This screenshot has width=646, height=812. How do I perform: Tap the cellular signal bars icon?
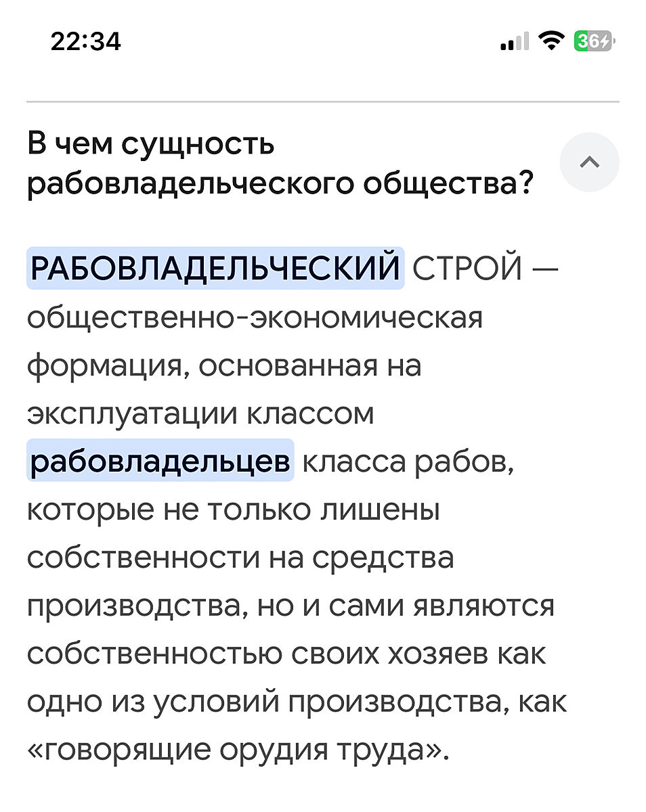pos(514,43)
